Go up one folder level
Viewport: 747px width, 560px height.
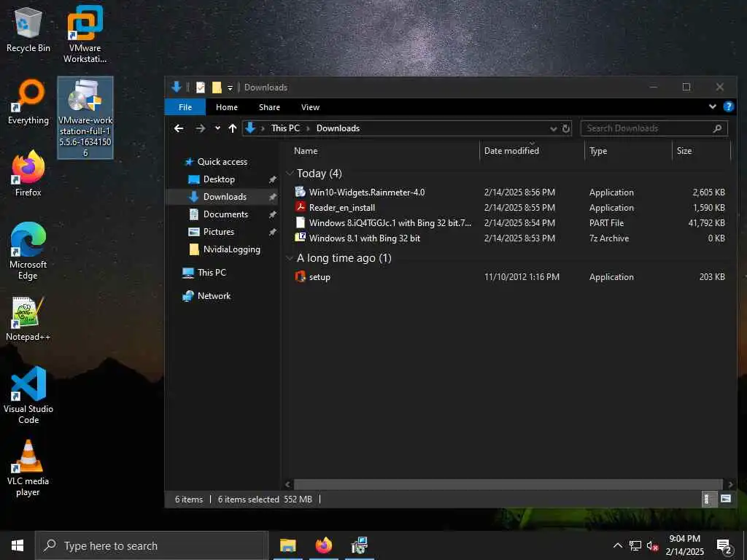point(233,128)
